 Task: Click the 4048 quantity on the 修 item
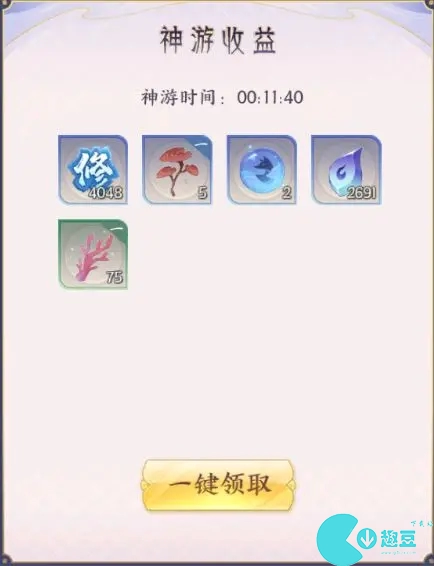[106, 193]
